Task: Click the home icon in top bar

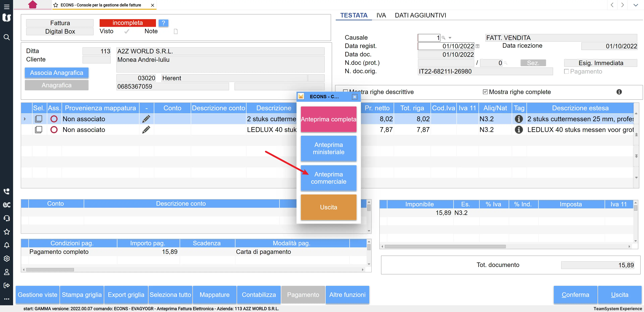Action: click(33, 5)
